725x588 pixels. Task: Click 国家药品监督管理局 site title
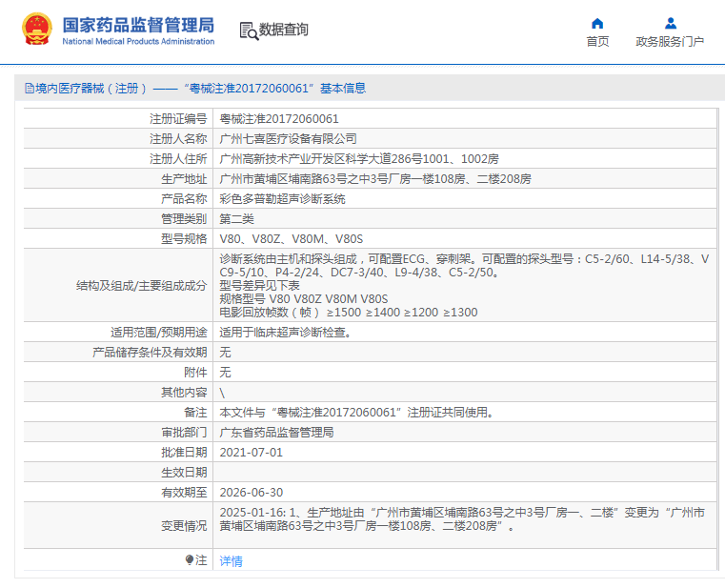point(138,25)
